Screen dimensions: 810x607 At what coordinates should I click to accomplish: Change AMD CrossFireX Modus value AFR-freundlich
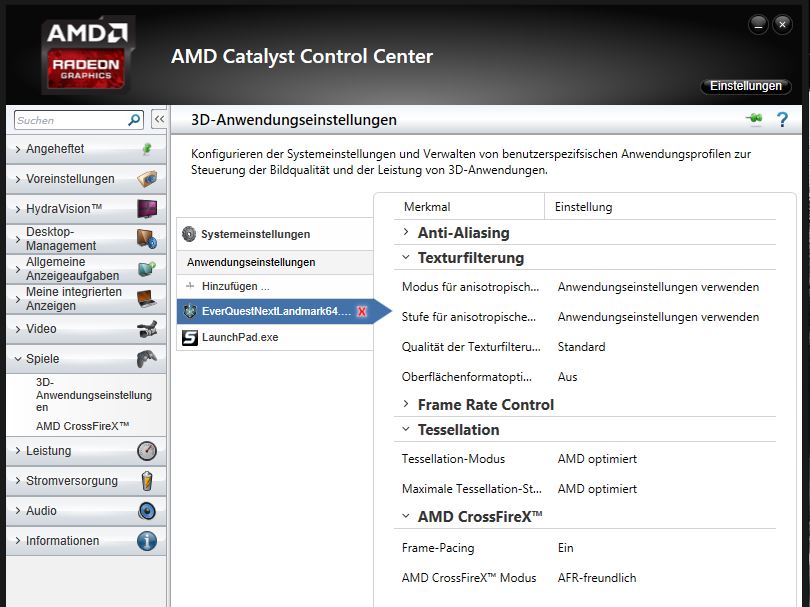(x=597, y=578)
